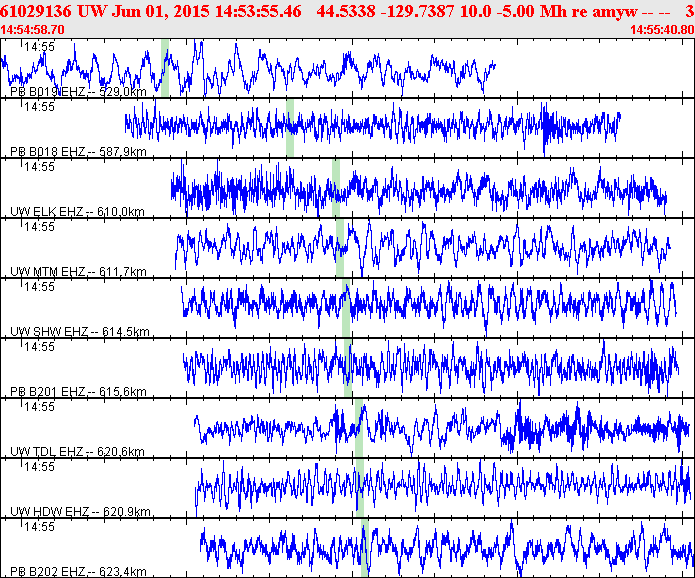Click the high-amplitude burst on the PB B018 waveform
Image resolution: width=695 pixels, height=578 pixels.
[549, 128]
